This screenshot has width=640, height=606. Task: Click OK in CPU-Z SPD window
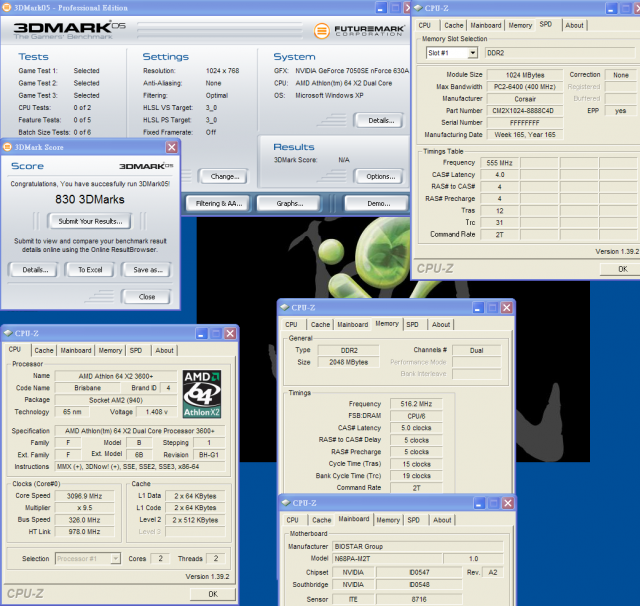[x=622, y=269]
